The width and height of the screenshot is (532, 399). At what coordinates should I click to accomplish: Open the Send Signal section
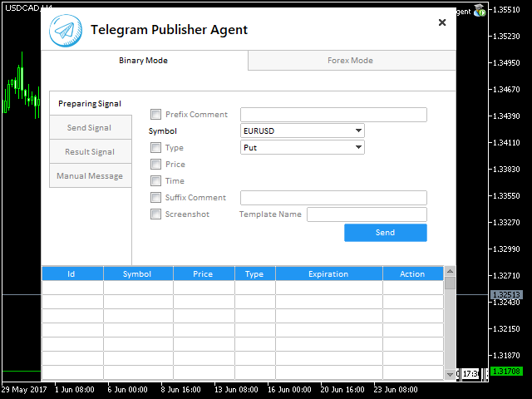point(90,127)
